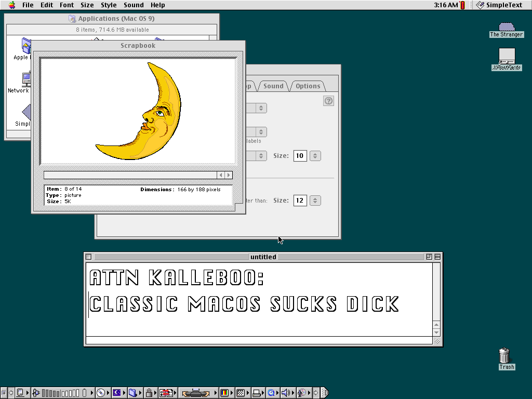Screen dimensions: 532x399
Task: Open the arrows popup beside Size 12
Action: (x=315, y=201)
